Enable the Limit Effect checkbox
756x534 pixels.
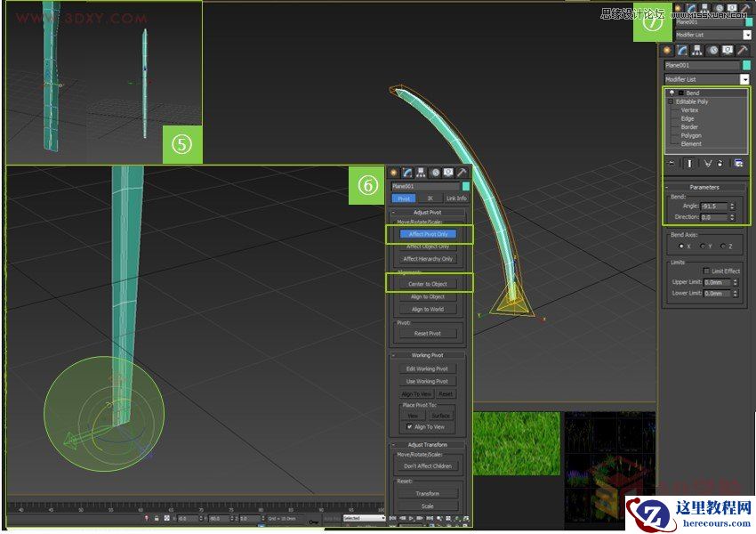pyautogui.click(x=706, y=271)
